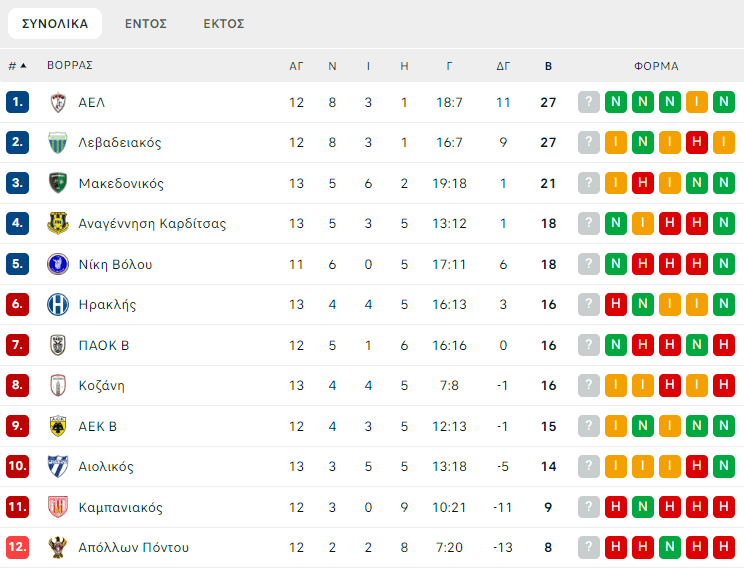
Task: Click the Μακεδονικός team logo
Action: pyautogui.click(x=58, y=183)
